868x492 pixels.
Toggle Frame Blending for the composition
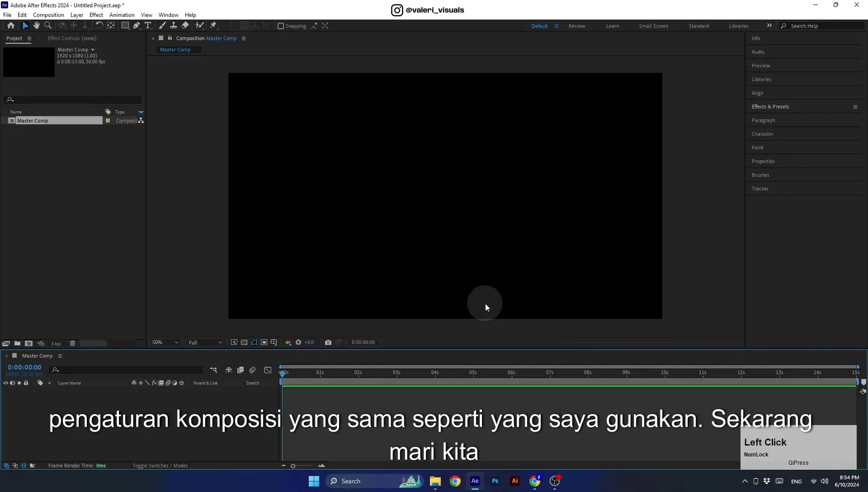(241, 370)
